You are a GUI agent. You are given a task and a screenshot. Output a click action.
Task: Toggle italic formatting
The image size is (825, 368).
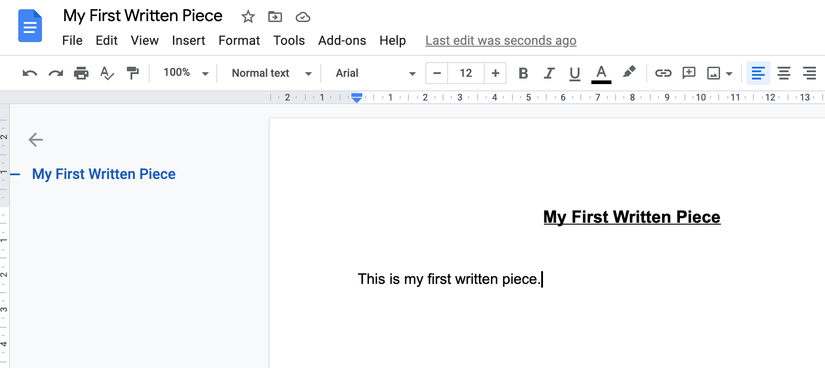coord(549,73)
